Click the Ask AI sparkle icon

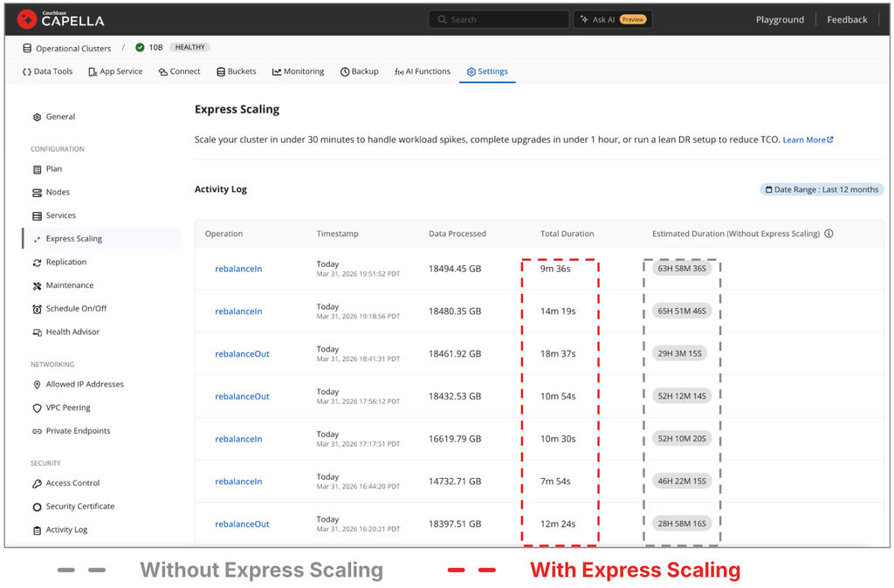click(x=584, y=19)
